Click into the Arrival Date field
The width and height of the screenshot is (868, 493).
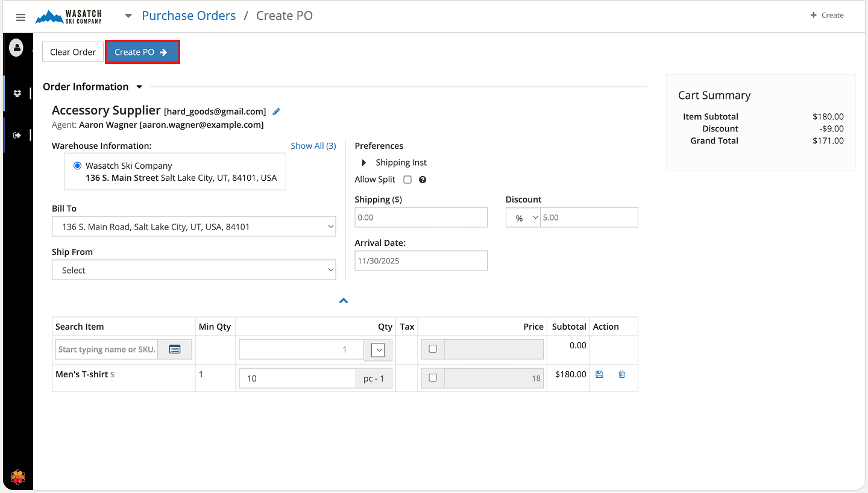pos(421,261)
